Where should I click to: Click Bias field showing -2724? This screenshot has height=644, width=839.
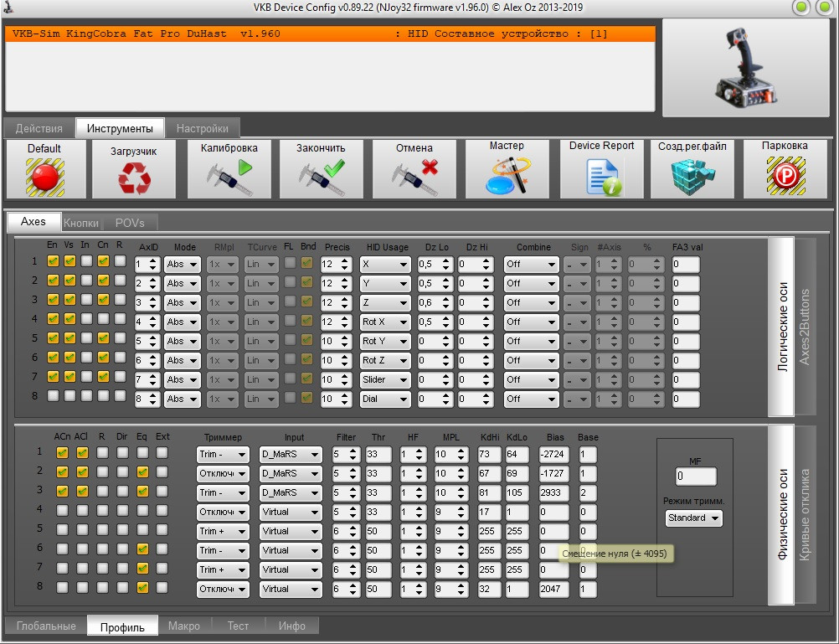[x=553, y=455]
